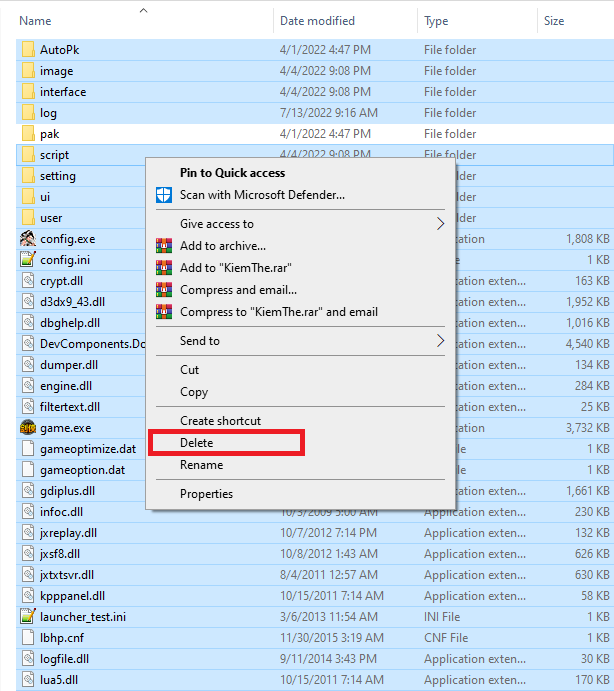Click the Microsoft Defender shield icon
This screenshot has width=614, height=691.
pos(164,195)
